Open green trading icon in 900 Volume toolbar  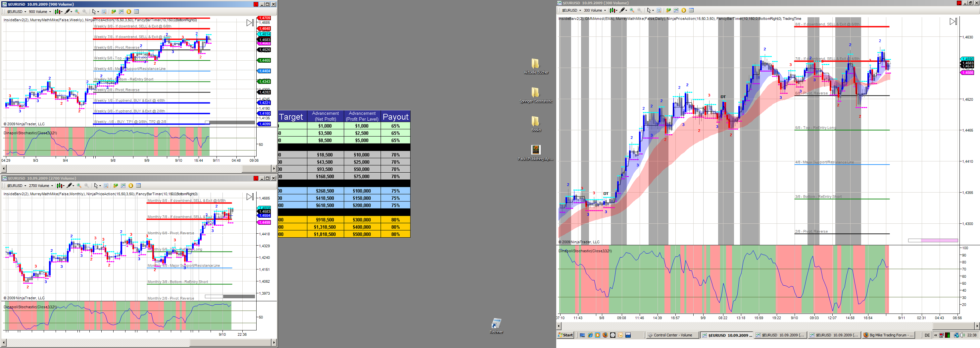pos(113,12)
